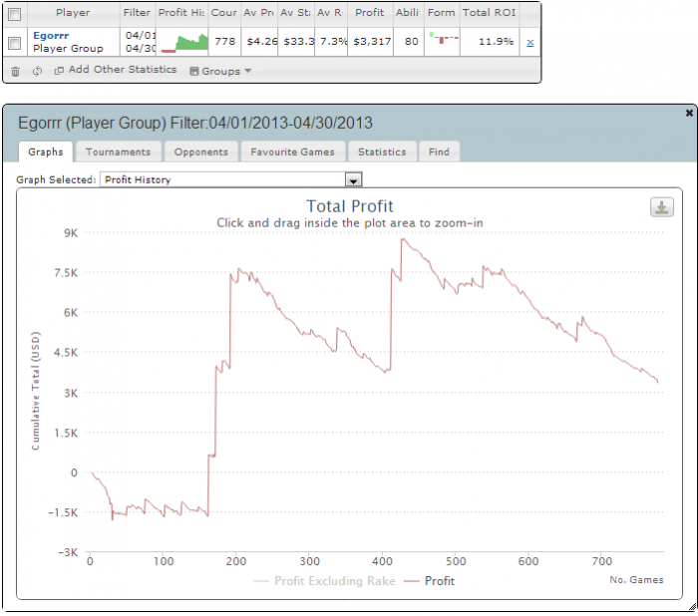Click the Add Other Statistics window icon
Screen dimensions: 698x616
point(59,71)
